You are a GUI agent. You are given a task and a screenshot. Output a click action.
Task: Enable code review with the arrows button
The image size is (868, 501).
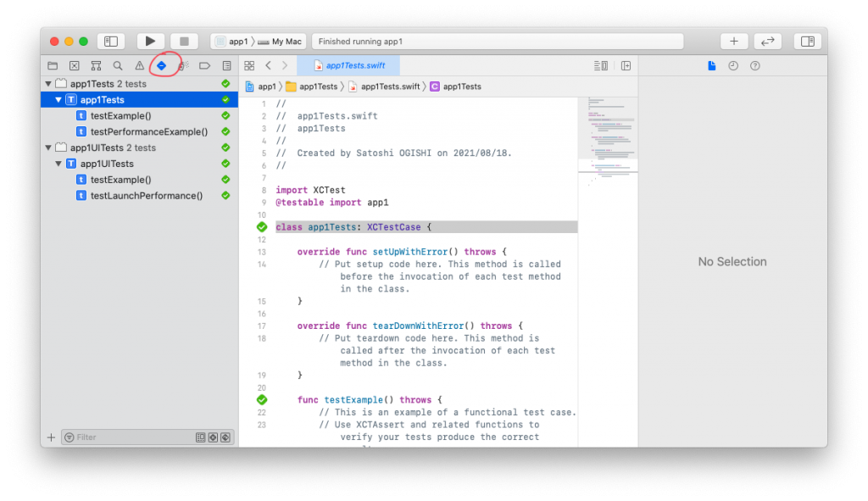click(768, 41)
